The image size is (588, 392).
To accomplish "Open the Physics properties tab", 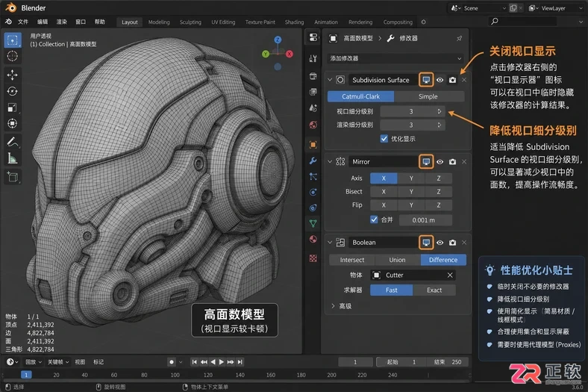I will click(313, 193).
